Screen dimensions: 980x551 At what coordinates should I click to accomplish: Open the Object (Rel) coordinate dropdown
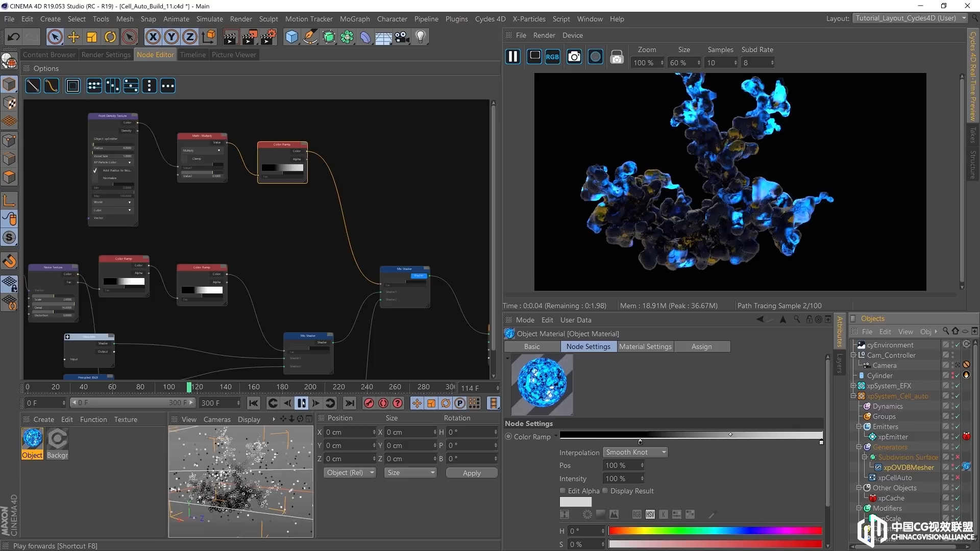click(350, 472)
